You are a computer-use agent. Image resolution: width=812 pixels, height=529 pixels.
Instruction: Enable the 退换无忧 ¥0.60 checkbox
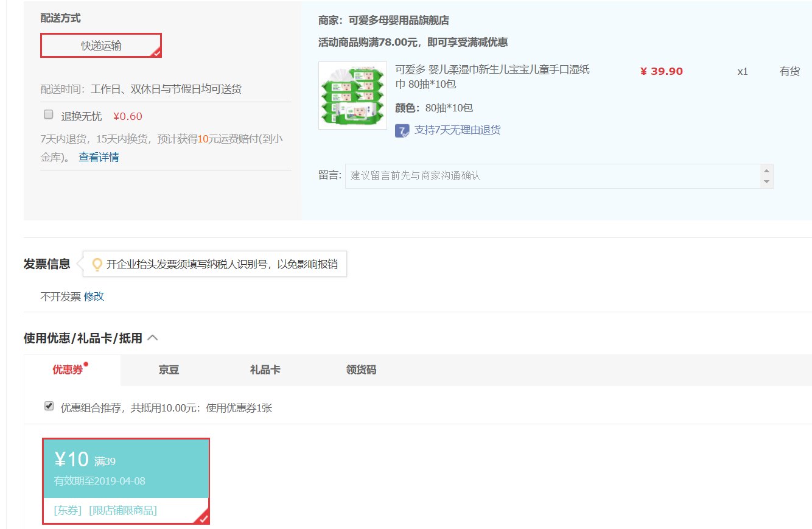[49, 114]
